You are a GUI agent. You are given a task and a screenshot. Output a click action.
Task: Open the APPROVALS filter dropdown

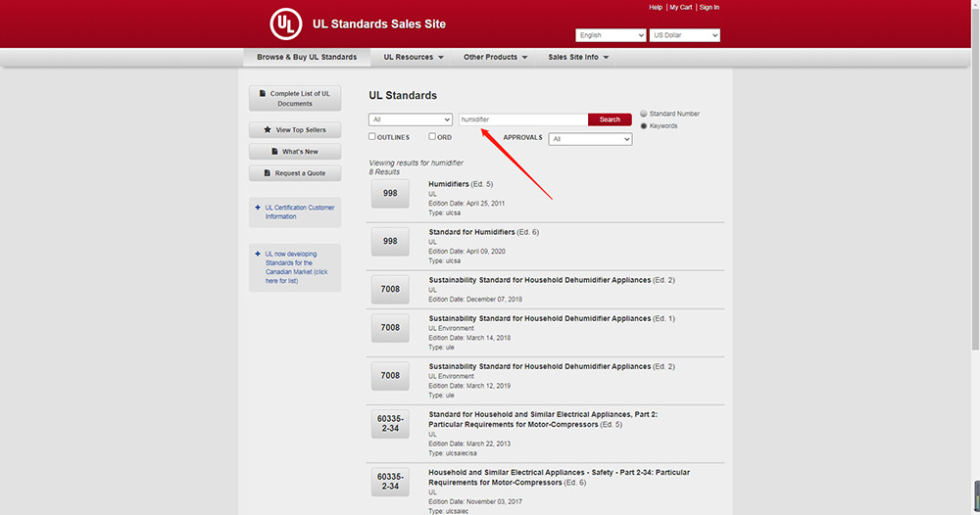coord(590,139)
